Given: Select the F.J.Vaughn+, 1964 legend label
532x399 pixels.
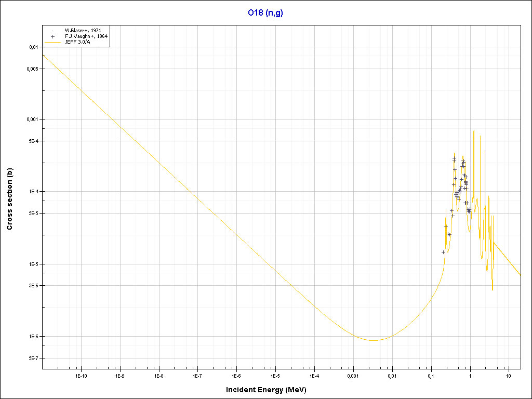Looking at the screenshot, I should point(85,36).
